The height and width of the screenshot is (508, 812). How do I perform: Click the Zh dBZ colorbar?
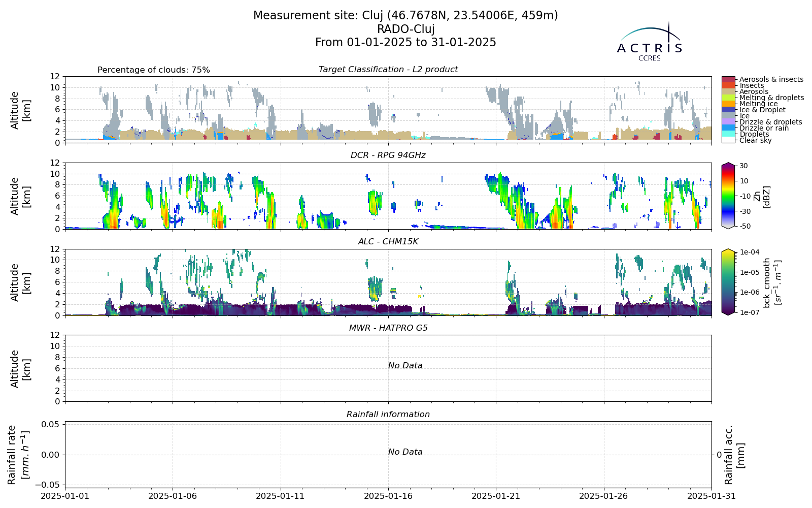click(x=728, y=196)
